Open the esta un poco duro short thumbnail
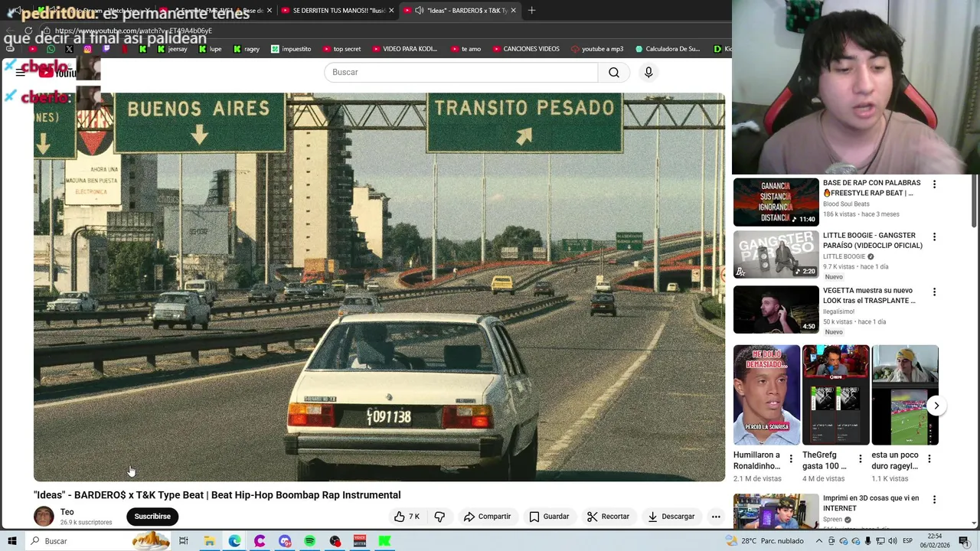Viewport: 980px width, 551px height. [905, 395]
